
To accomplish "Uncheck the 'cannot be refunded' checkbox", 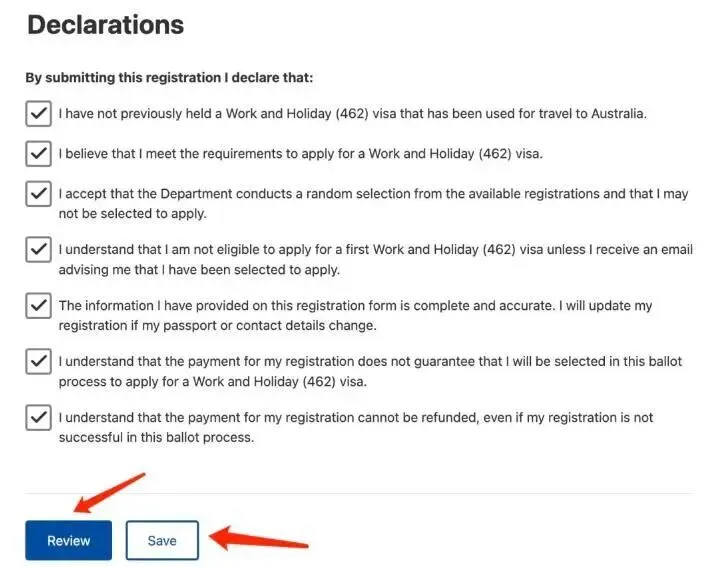I will [38, 417].
